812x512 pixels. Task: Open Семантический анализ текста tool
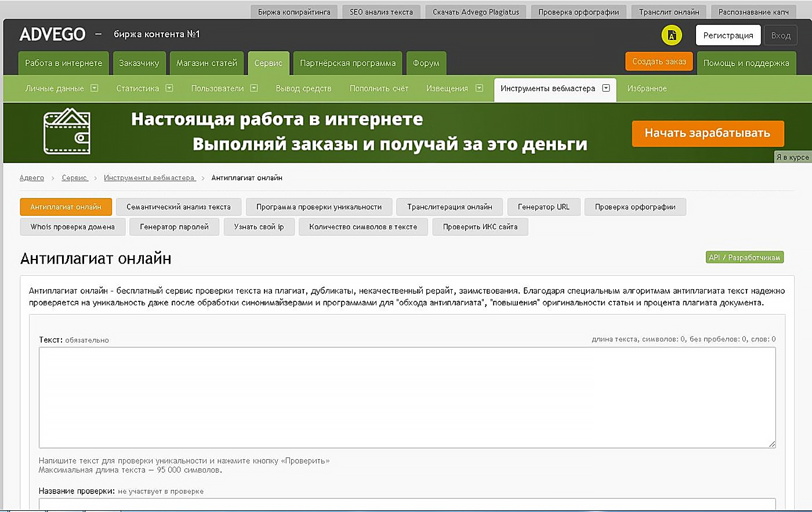coord(179,207)
